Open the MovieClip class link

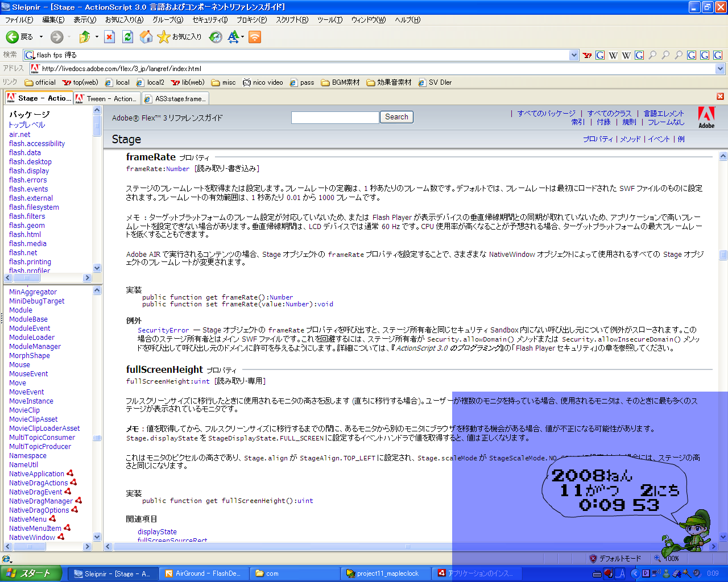coord(24,410)
